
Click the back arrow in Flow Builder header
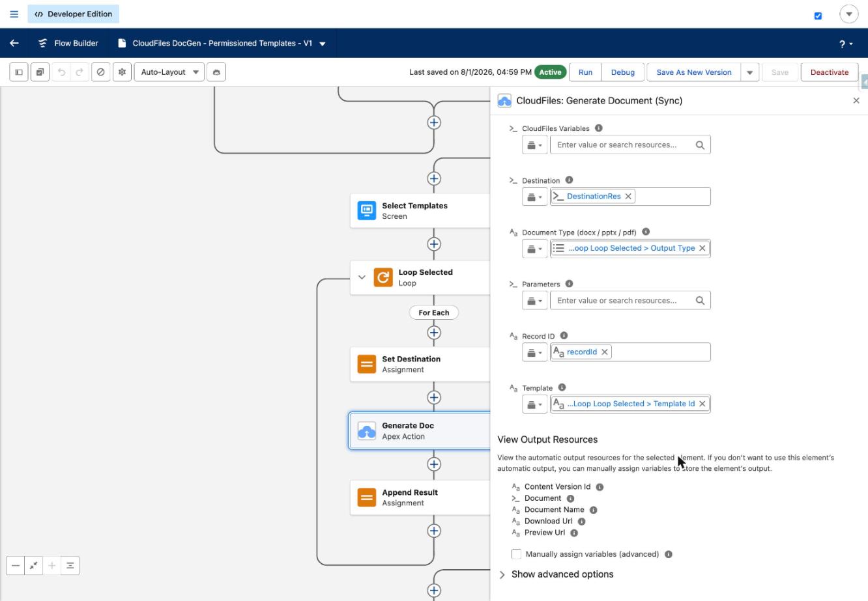point(14,43)
